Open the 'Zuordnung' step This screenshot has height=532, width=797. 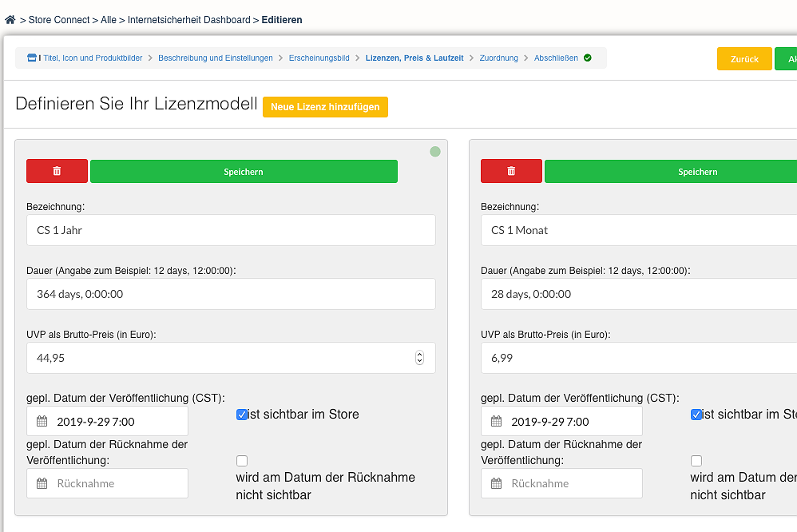point(498,58)
